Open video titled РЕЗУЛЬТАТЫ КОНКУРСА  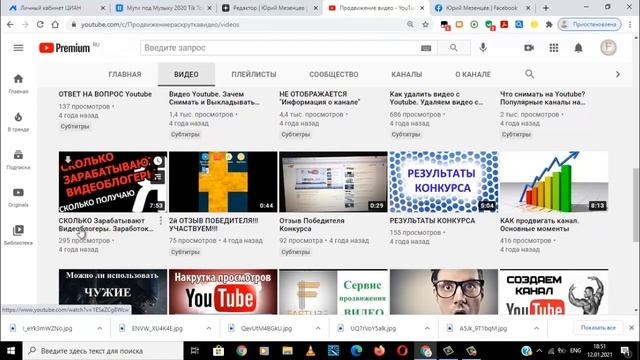click(x=432, y=221)
